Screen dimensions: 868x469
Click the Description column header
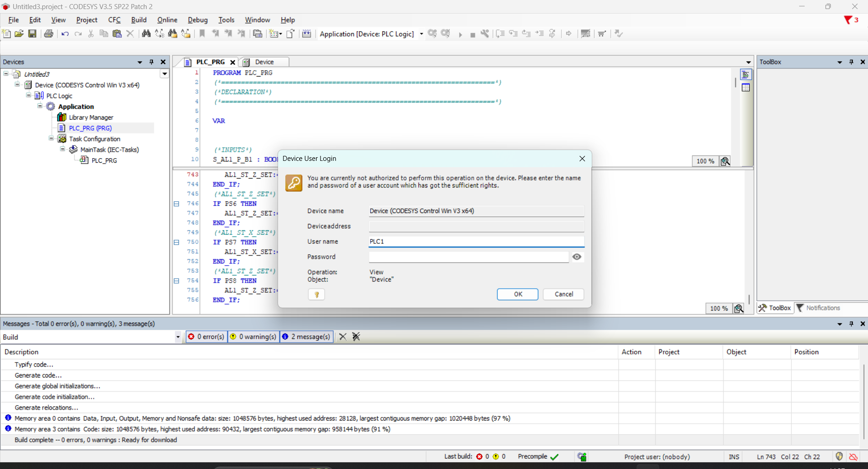point(309,352)
